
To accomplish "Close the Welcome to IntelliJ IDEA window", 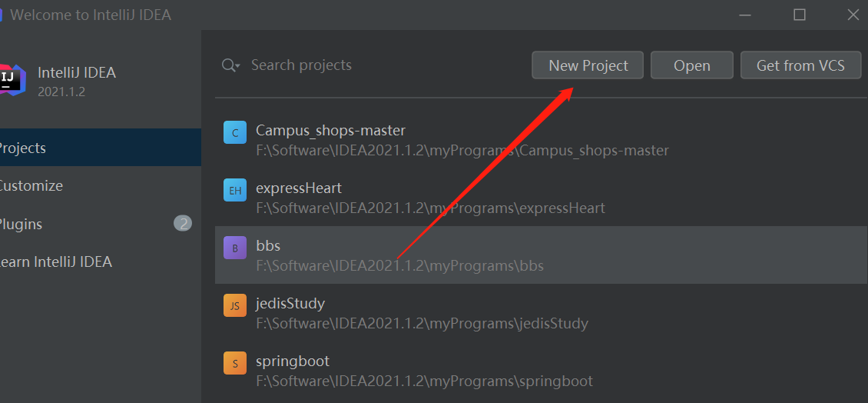I will (x=853, y=15).
